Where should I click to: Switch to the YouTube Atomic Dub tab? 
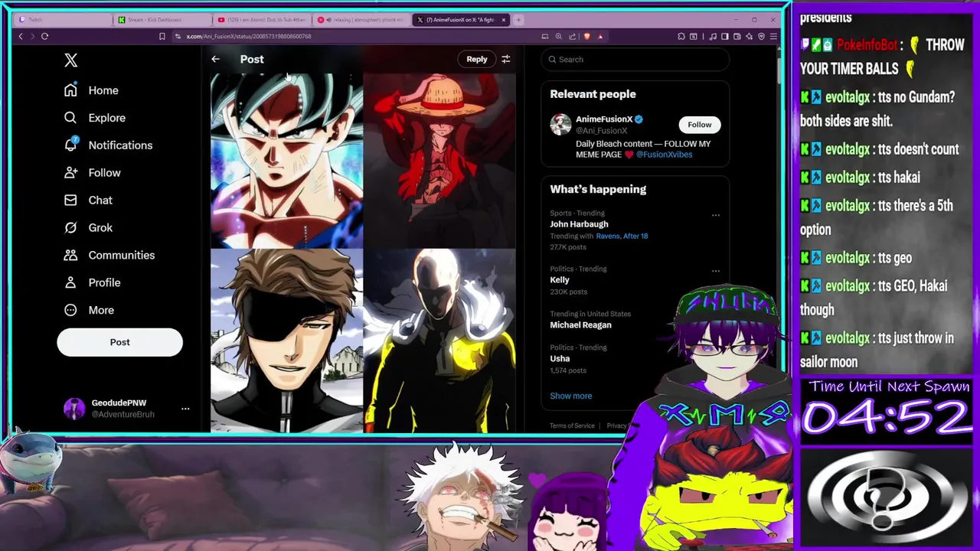262,20
